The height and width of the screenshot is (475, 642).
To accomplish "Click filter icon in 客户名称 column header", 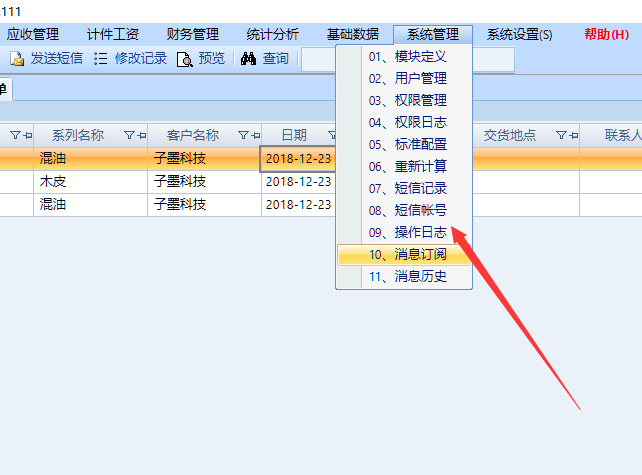I will coord(242,135).
